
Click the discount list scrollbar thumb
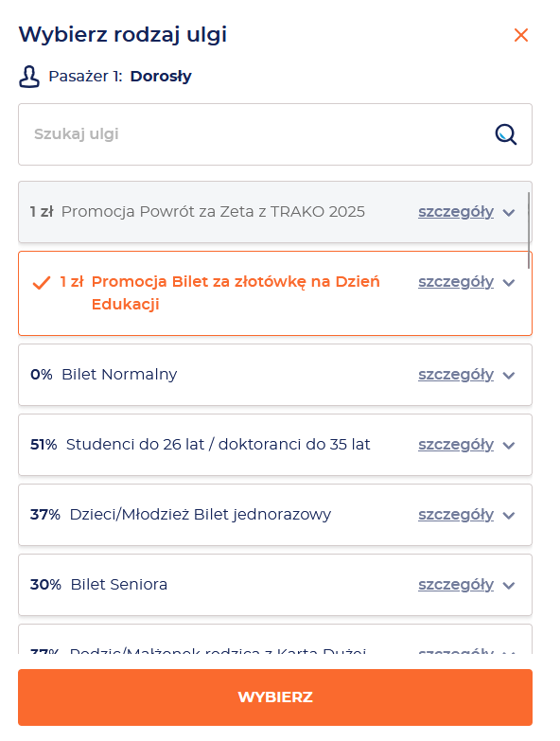[529, 230]
